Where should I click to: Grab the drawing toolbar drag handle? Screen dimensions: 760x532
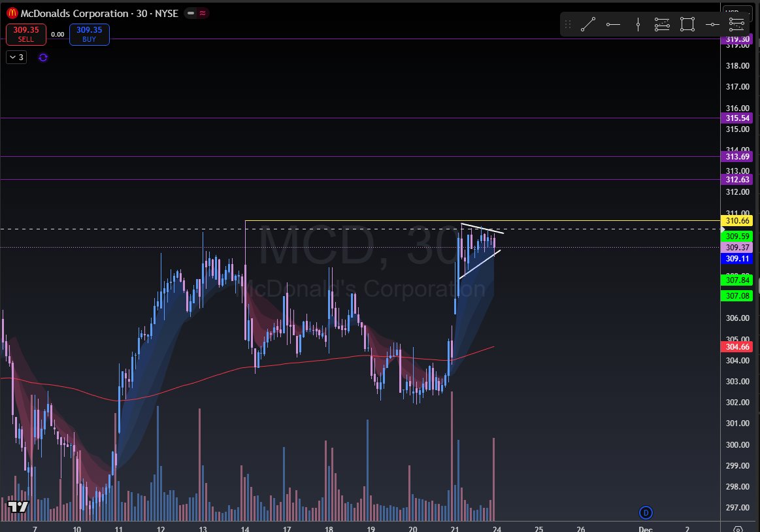click(x=568, y=24)
